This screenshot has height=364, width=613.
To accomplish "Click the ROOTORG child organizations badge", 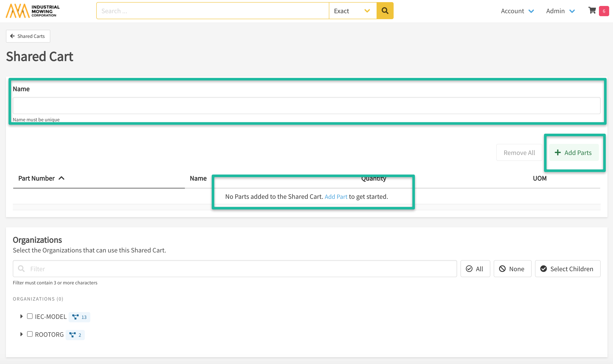I will [x=75, y=335].
